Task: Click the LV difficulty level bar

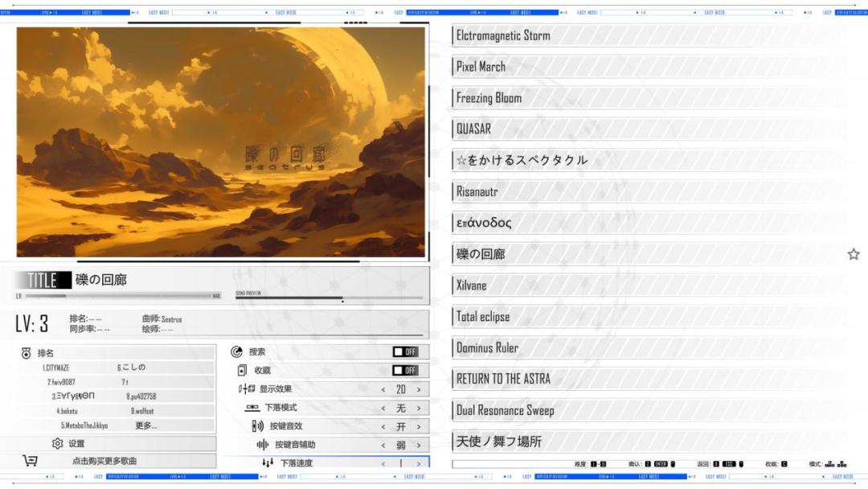Action: tap(118, 296)
